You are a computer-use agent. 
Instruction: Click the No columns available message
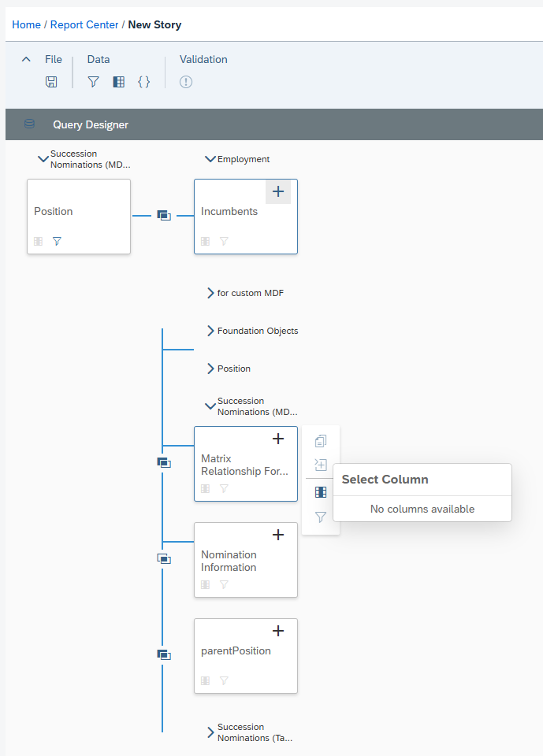[422, 509]
